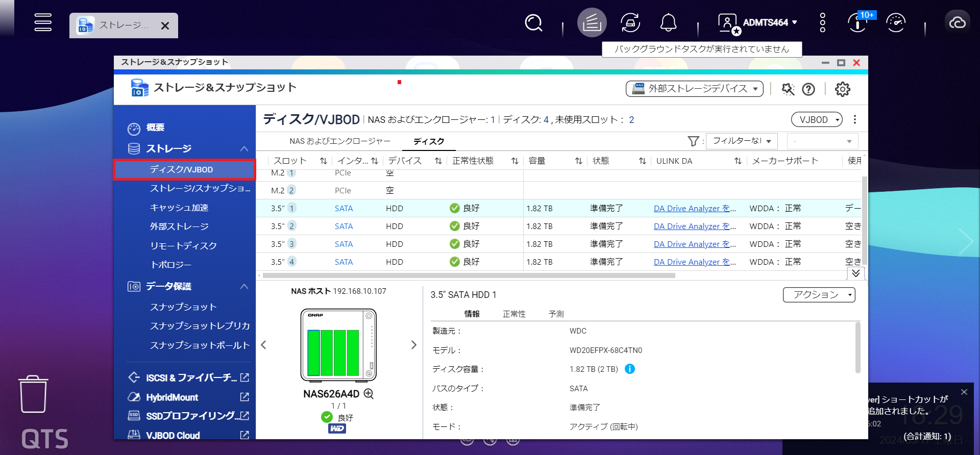Open スナップショット sidebar item

[x=183, y=307]
